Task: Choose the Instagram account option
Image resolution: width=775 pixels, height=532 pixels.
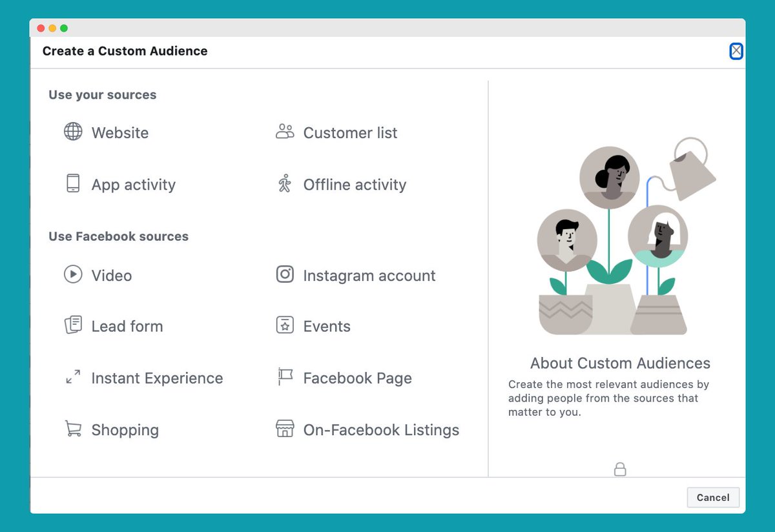Action: pyautogui.click(x=369, y=276)
